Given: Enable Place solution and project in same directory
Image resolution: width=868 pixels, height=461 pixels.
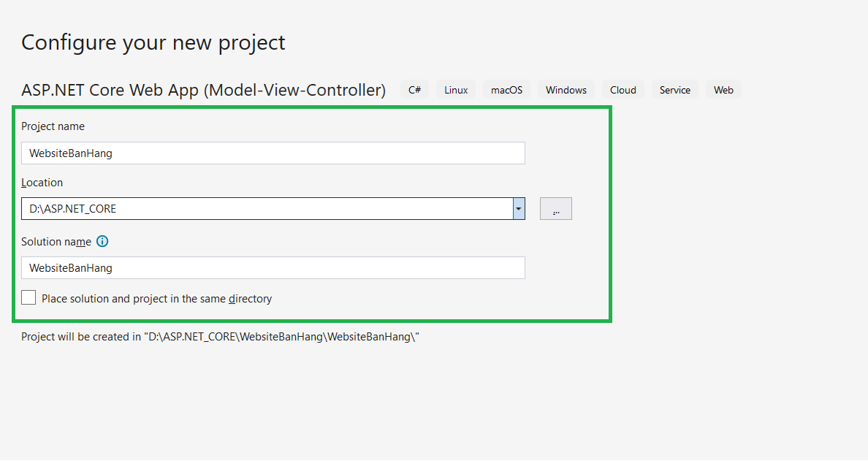Looking at the screenshot, I should point(28,298).
